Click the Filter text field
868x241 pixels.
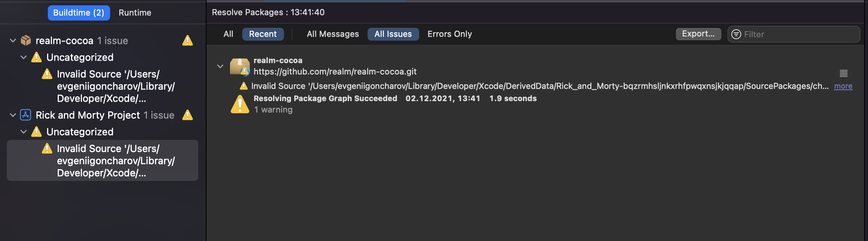tap(794, 34)
